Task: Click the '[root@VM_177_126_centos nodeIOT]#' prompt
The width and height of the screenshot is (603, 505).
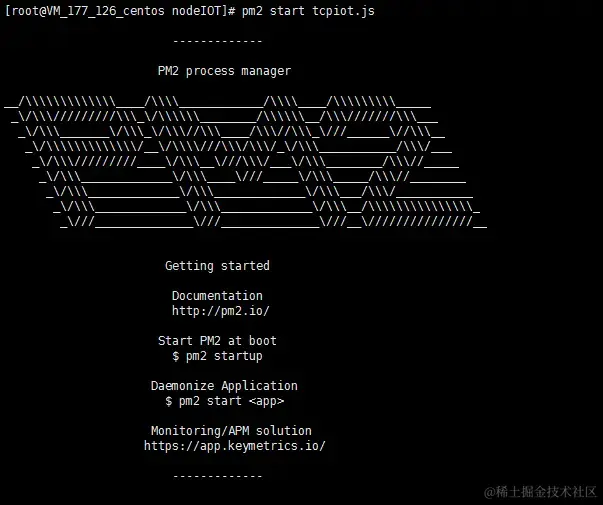Action: click(x=120, y=11)
